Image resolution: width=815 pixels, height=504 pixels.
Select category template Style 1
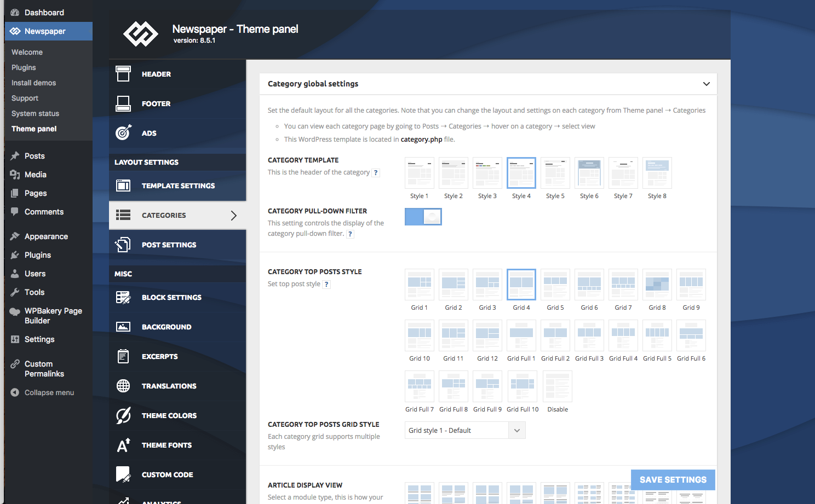pos(420,173)
